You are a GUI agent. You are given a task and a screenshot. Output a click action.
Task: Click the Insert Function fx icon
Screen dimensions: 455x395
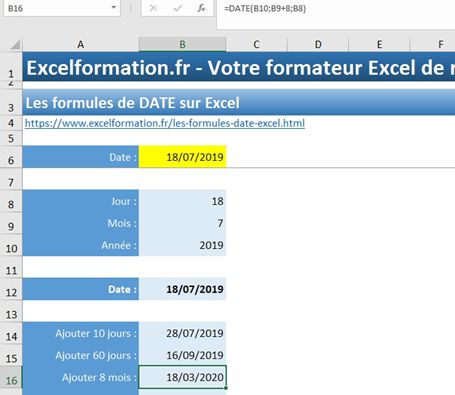tap(201, 8)
